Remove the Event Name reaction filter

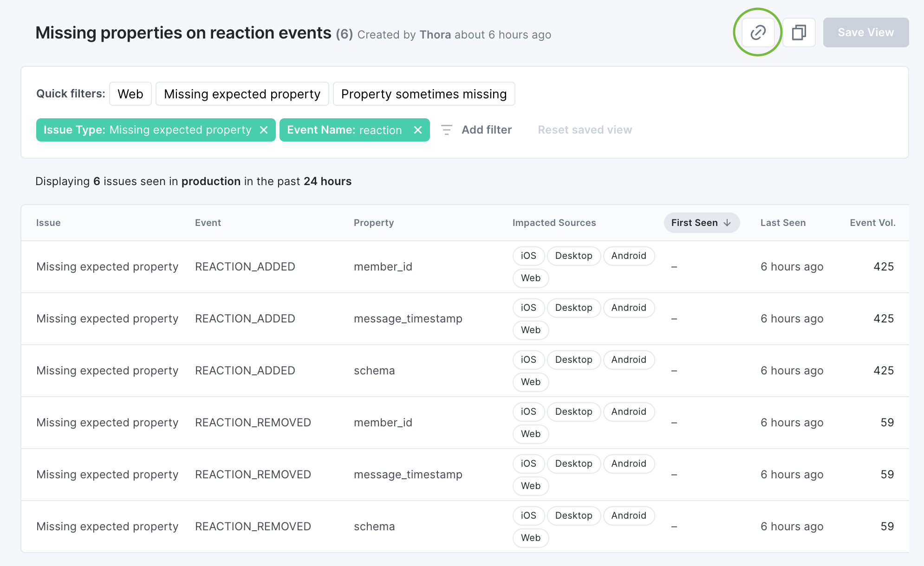point(418,130)
